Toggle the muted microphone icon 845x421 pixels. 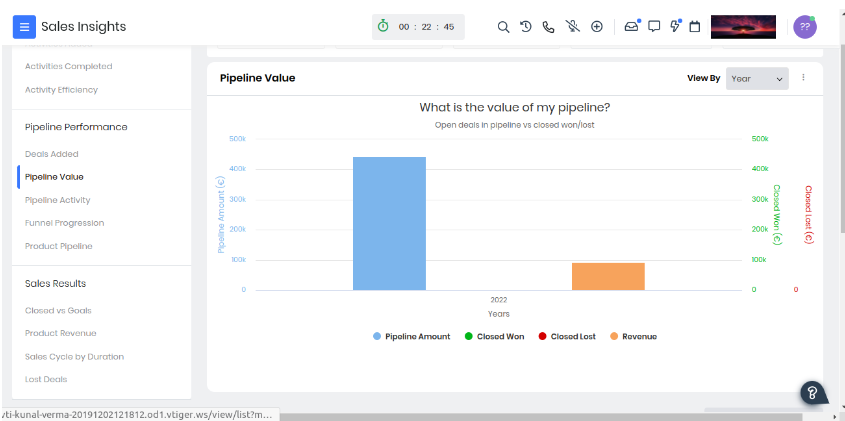(x=572, y=27)
